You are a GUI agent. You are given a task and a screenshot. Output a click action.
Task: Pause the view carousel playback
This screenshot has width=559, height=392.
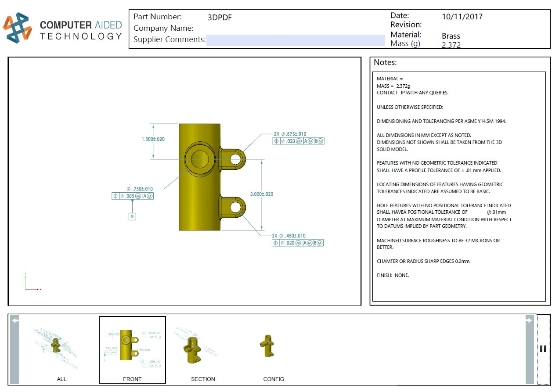tap(543, 349)
